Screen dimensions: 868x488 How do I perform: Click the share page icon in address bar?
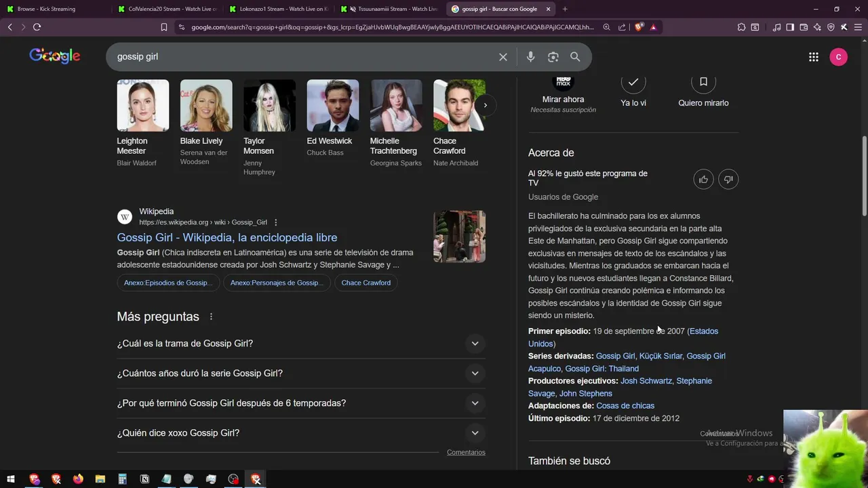click(622, 27)
